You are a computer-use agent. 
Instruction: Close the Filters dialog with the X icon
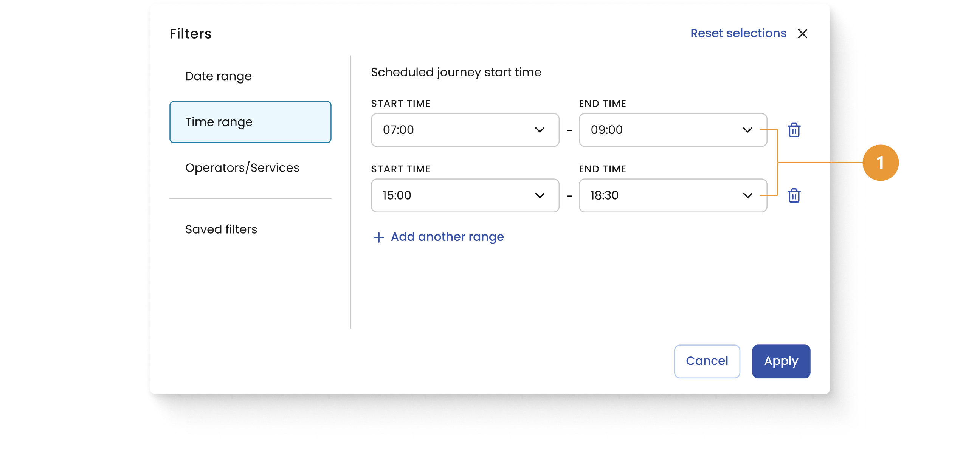pos(802,34)
